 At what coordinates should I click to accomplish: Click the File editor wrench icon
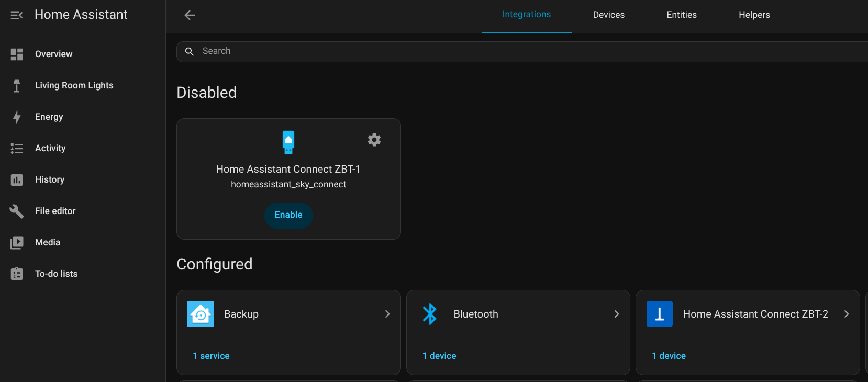click(x=17, y=211)
